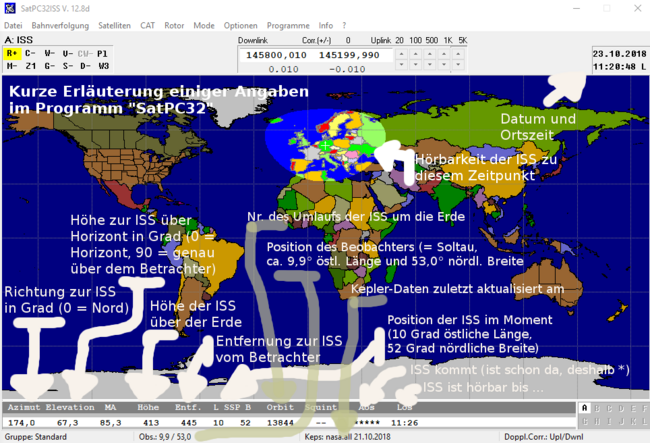
Task: Open the Mode menu
Action: (204, 25)
